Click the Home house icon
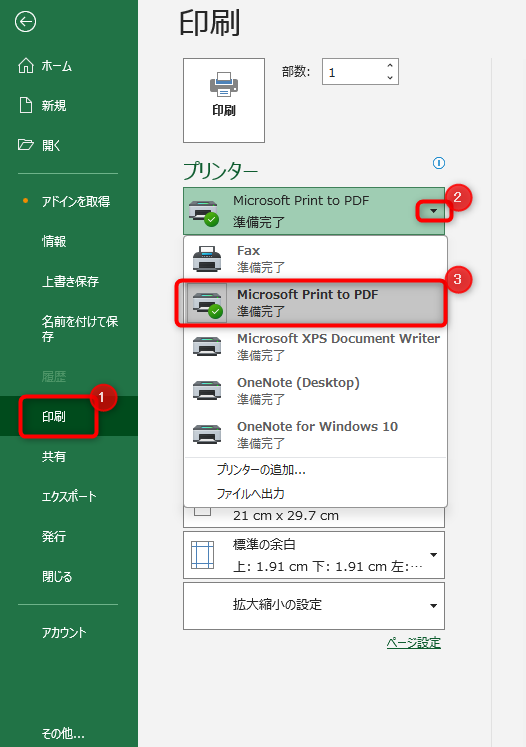 pos(26,66)
